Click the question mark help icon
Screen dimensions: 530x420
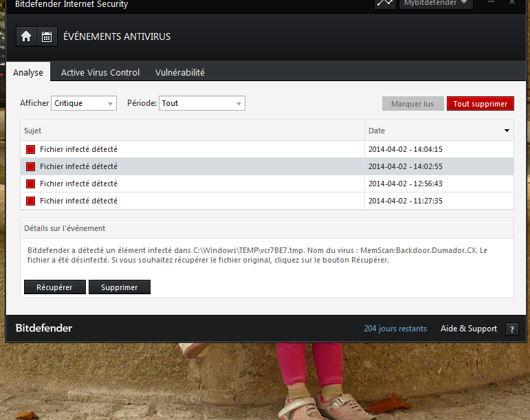click(x=512, y=329)
